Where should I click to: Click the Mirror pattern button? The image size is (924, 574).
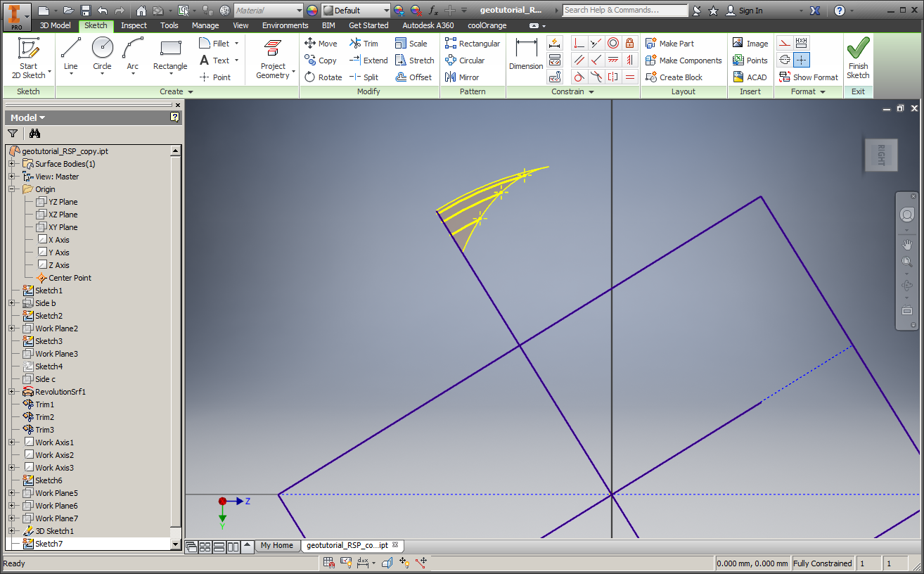click(x=462, y=77)
